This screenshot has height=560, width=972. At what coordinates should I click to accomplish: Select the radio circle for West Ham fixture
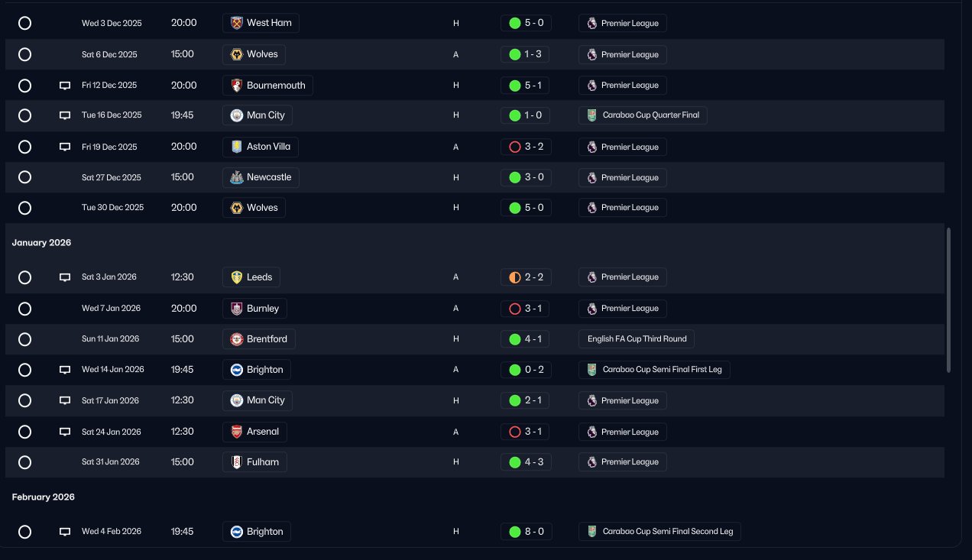point(24,23)
